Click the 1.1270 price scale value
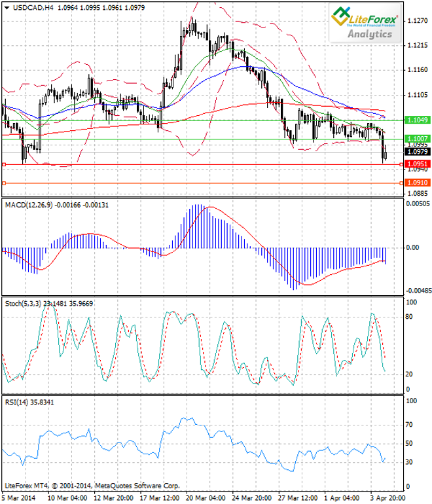The width and height of the screenshot is (432, 504). click(x=418, y=21)
